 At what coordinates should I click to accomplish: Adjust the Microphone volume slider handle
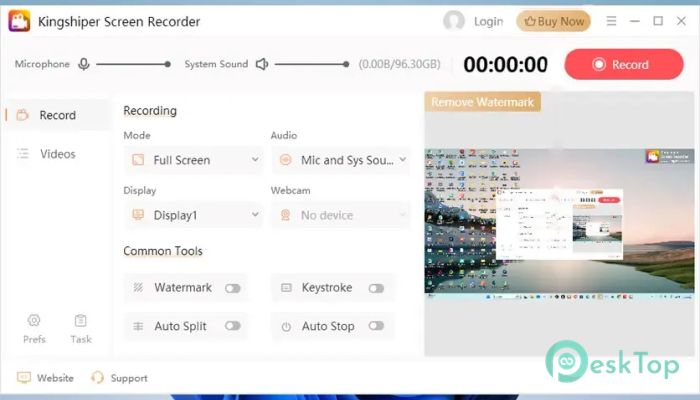click(167, 64)
